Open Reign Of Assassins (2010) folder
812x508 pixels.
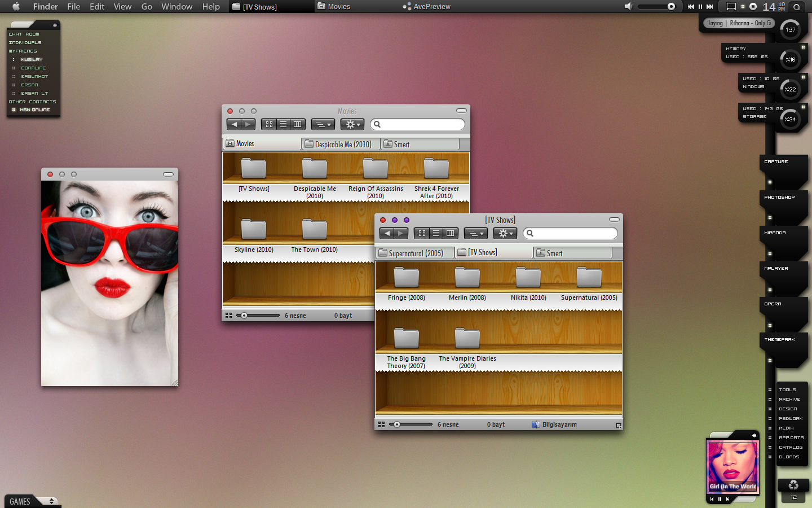(376, 178)
